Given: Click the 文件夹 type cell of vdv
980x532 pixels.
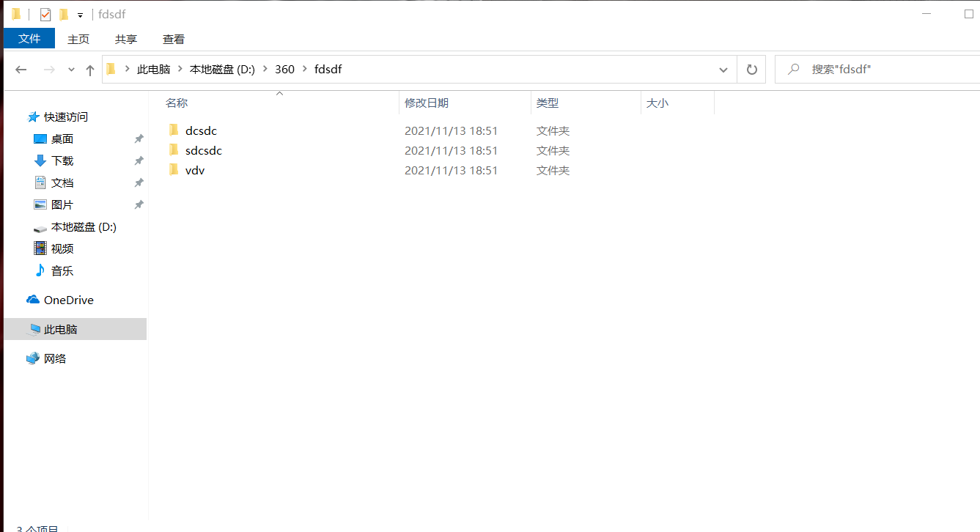Looking at the screenshot, I should [x=553, y=170].
